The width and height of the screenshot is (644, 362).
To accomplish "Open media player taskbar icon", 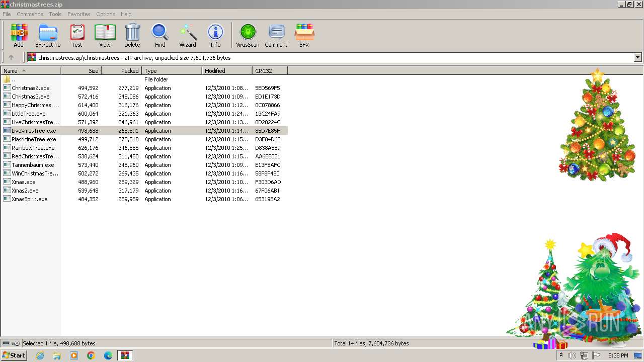I will pyautogui.click(x=74, y=355).
